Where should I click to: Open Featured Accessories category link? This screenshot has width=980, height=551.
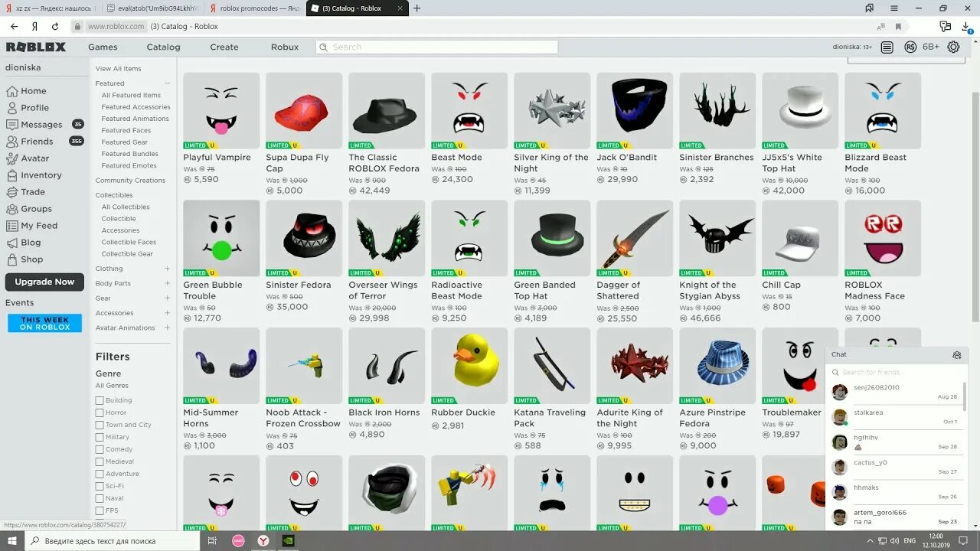(136, 107)
